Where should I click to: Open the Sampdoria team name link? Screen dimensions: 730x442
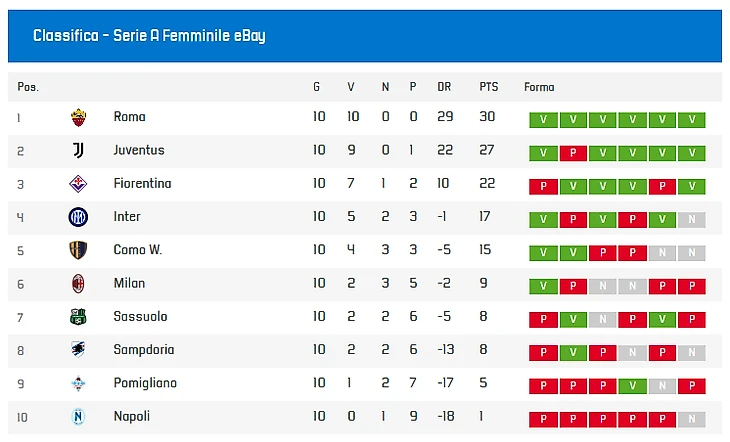click(x=144, y=350)
